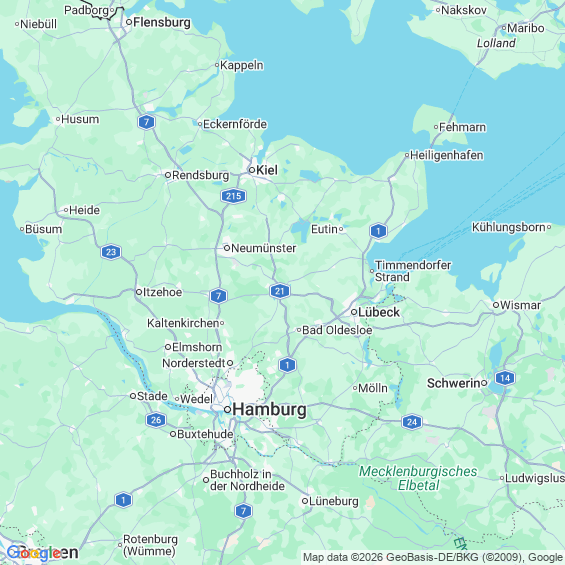Click the Mecklenburgisches Elbetal park label
565x565 pixels.
pyautogui.click(x=418, y=478)
